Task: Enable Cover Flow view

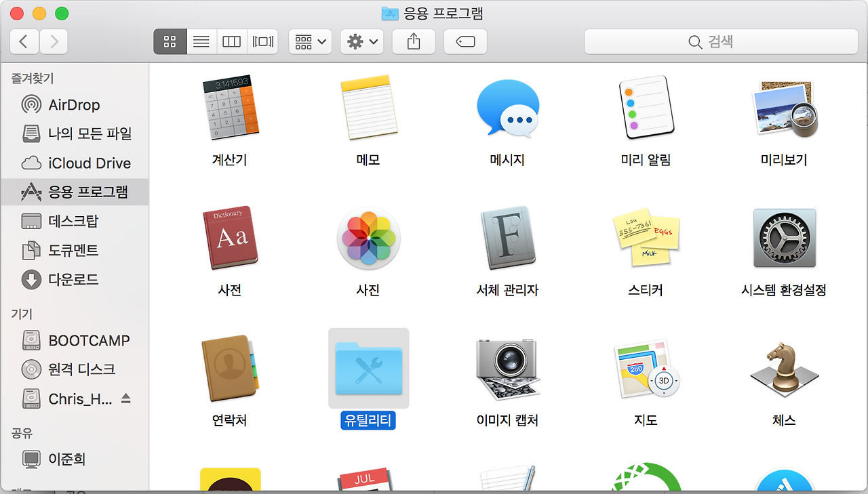Action: click(x=262, y=41)
